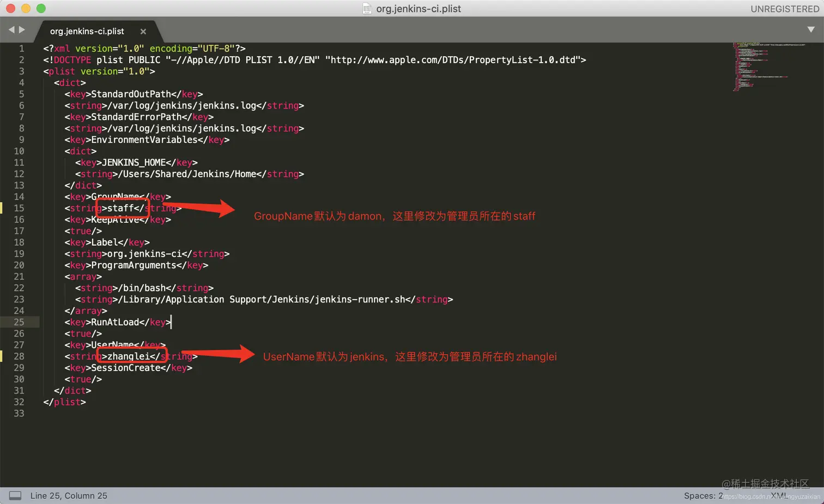The width and height of the screenshot is (824, 504).
Task: Click the ProgramArguments key text
Action: coord(134,265)
